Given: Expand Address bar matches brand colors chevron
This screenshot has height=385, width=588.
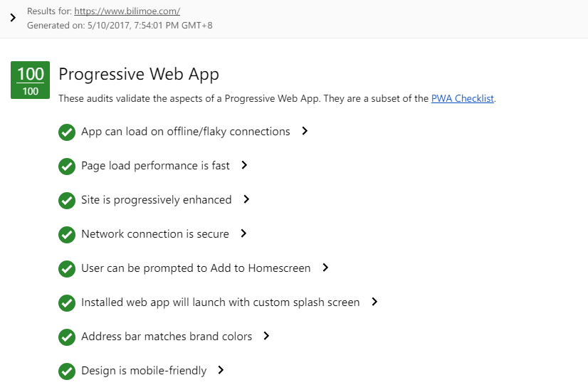Looking at the screenshot, I should tap(266, 335).
